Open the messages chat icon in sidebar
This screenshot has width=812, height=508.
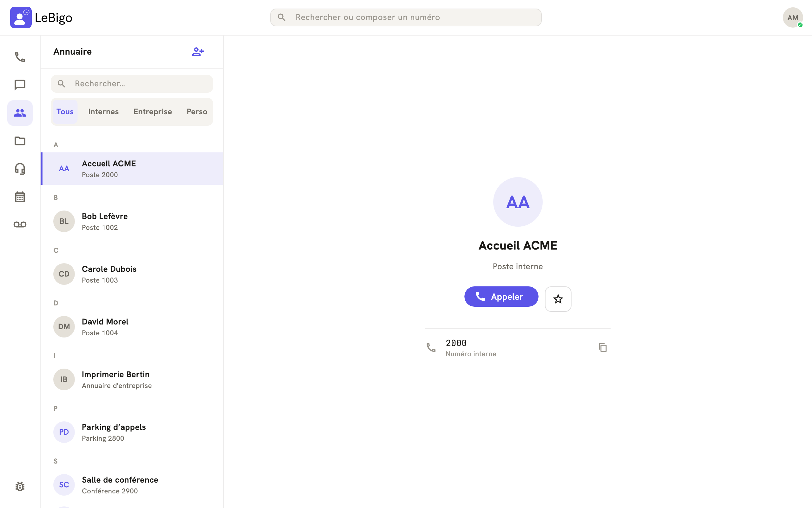point(20,85)
